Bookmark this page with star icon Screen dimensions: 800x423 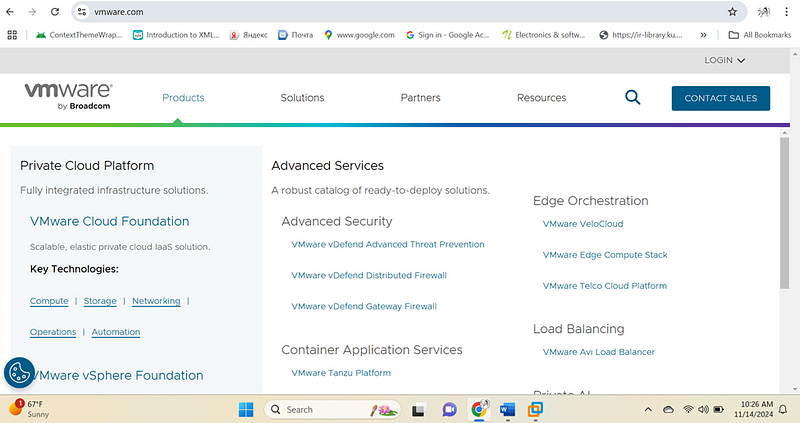732,12
